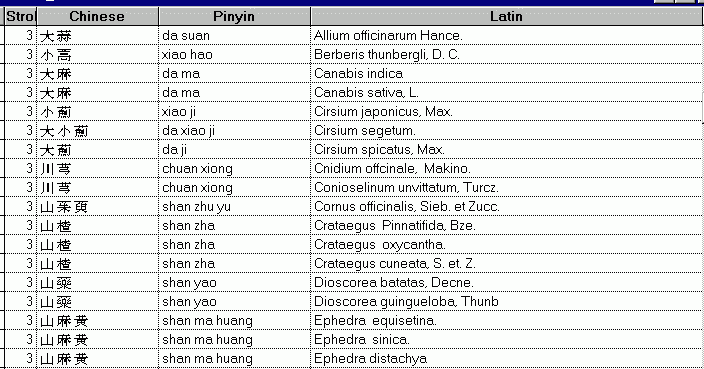Click 'Cirsium spicatus, Max.' entry

point(506,149)
